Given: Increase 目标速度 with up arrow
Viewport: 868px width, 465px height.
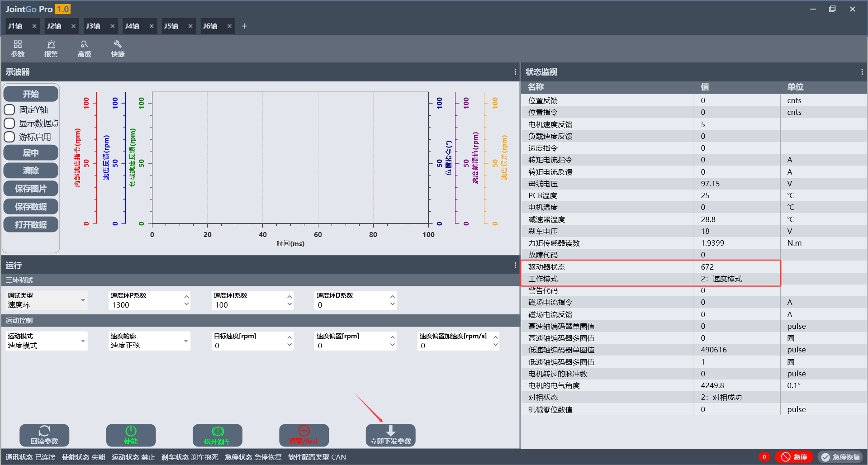Looking at the screenshot, I should point(289,337).
